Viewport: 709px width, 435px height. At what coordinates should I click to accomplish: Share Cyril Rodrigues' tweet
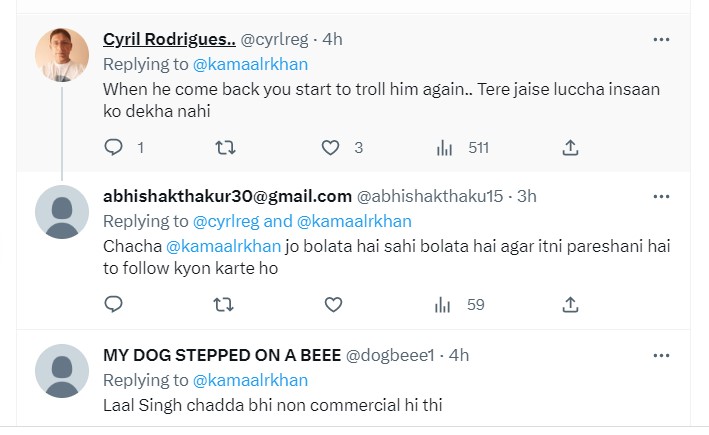570,147
